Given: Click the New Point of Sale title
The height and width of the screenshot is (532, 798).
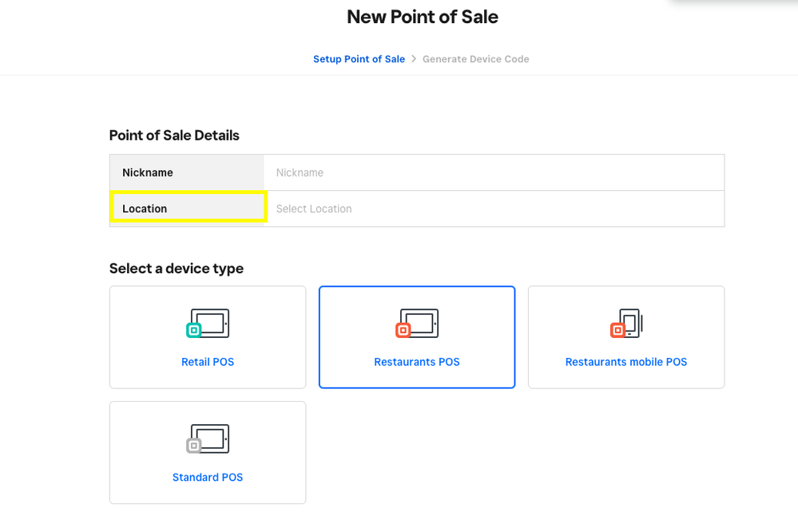Looking at the screenshot, I should click(423, 17).
